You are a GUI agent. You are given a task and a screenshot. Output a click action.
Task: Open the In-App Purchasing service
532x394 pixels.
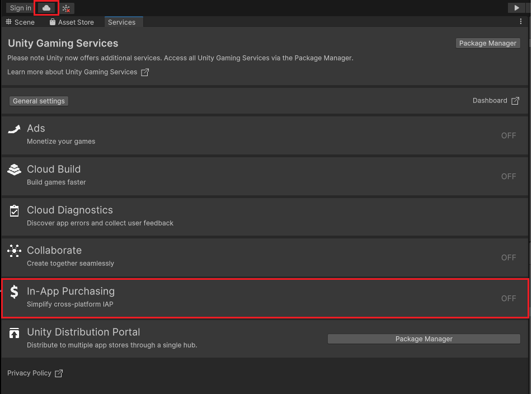coord(71,291)
